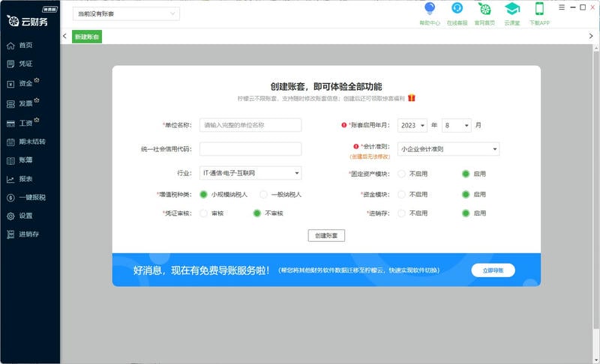Set 进销存 to 启用
The image size is (600, 364).
pyautogui.click(x=465, y=213)
